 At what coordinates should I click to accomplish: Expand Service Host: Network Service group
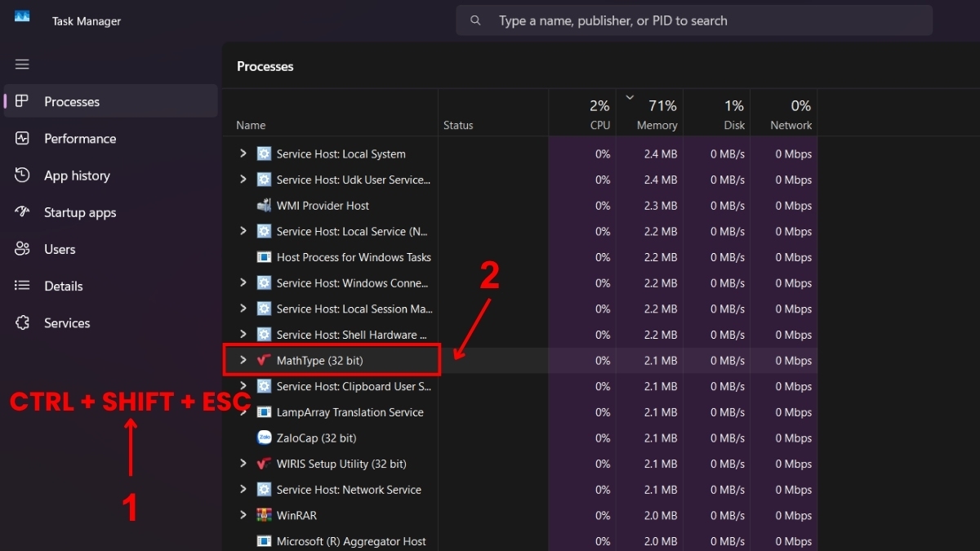point(243,489)
